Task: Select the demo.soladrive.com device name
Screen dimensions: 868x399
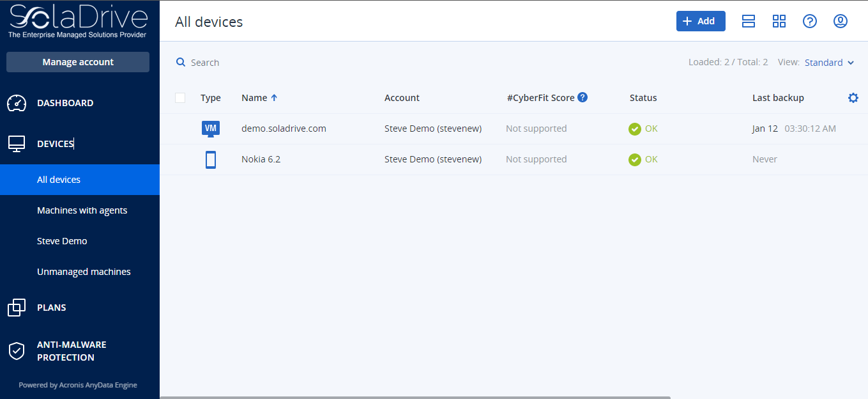Action: tap(284, 129)
